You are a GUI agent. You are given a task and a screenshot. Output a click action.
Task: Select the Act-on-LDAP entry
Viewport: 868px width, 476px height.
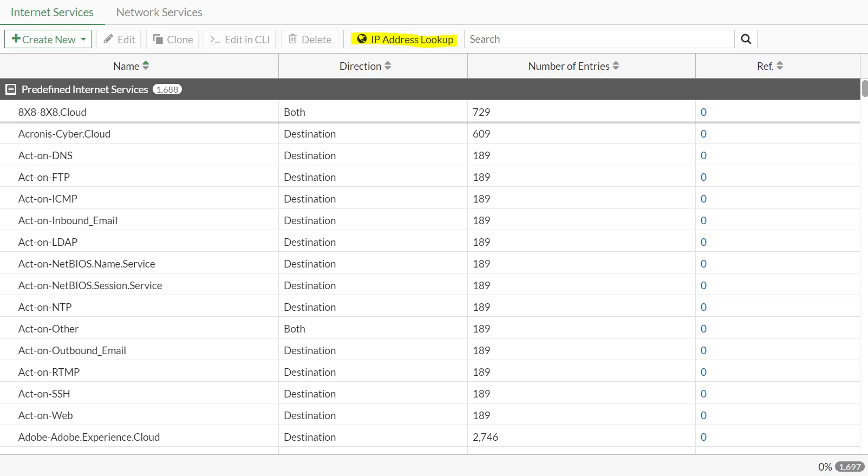(x=48, y=242)
